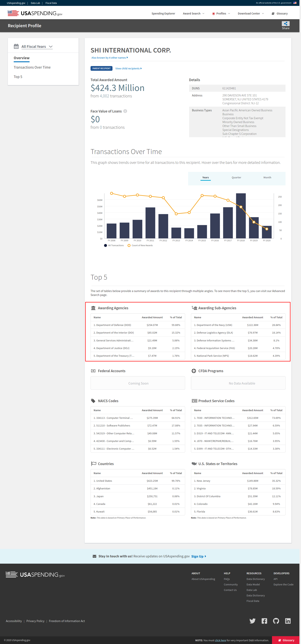The image size is (301, 644).
Task: Select the Month tab
Action: pyautogui.click(x=267, y=178)
